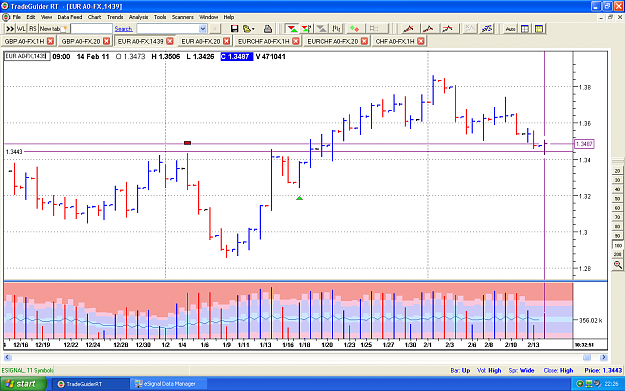This screenshot has width=625, height=391.
Task: Select the third trend line drawing icon
Action: (448, 29)
